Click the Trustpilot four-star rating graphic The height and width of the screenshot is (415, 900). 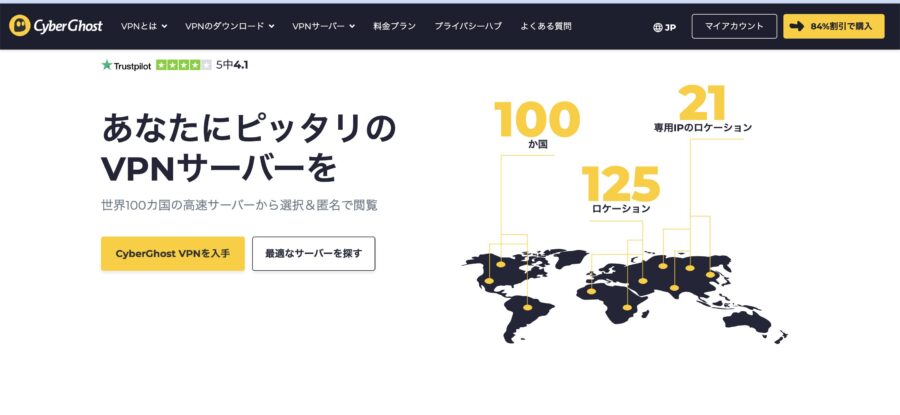(183, 65)
